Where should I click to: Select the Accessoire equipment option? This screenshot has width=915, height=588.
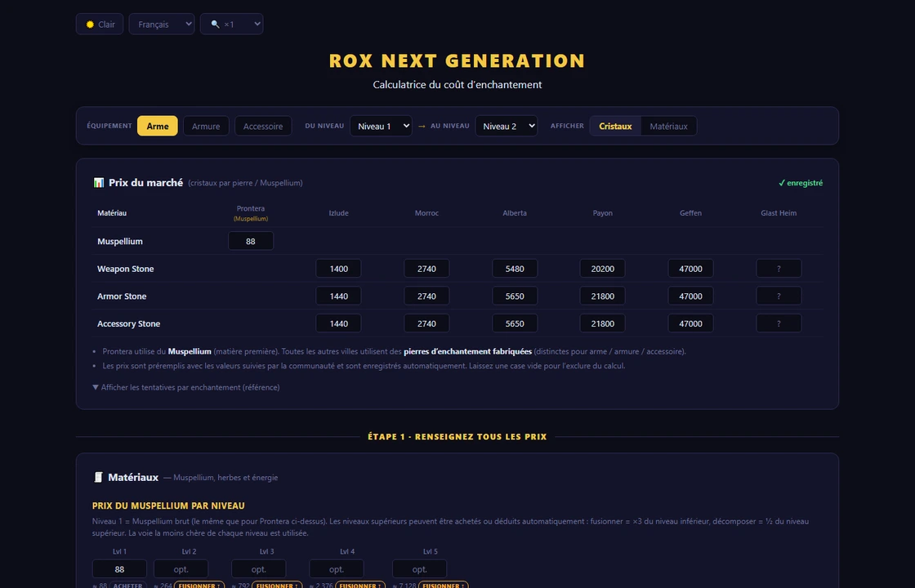(263, 126)
